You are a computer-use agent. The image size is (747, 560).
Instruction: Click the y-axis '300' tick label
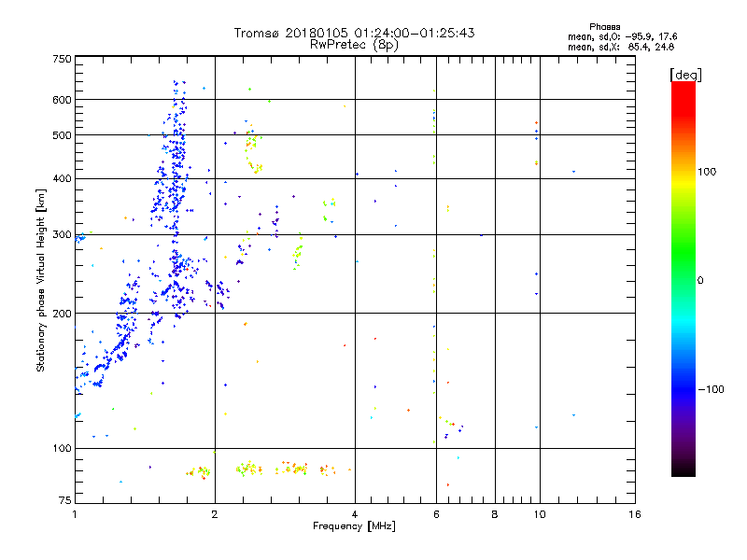[x=62, y=234]
